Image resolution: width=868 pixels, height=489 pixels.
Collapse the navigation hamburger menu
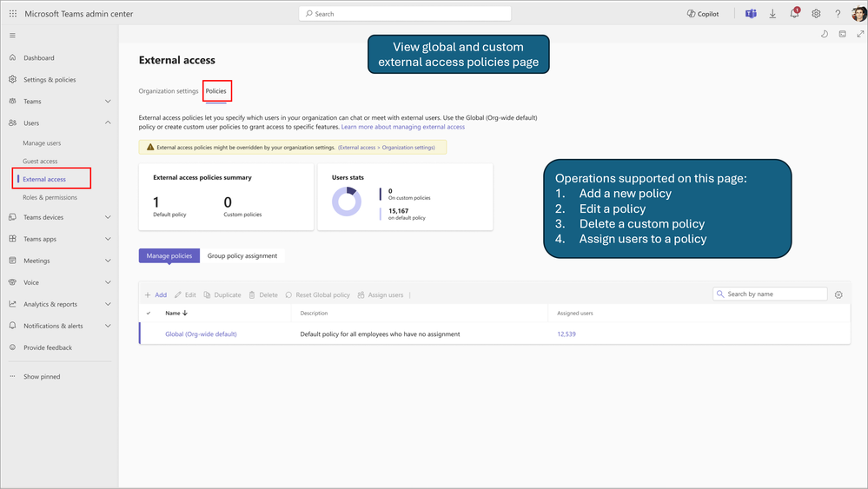tap(12, 36)
